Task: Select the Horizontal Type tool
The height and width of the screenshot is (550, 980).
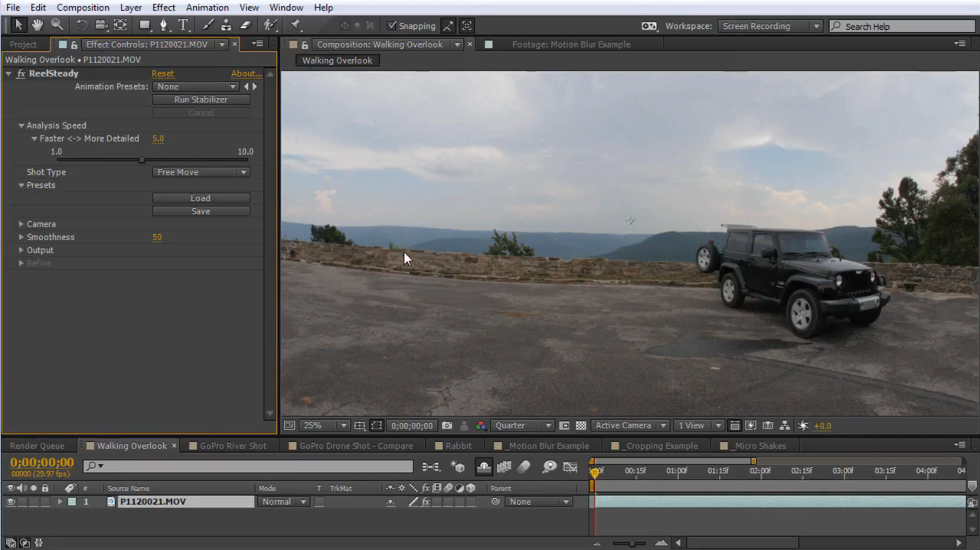Action: click(184, 25)
